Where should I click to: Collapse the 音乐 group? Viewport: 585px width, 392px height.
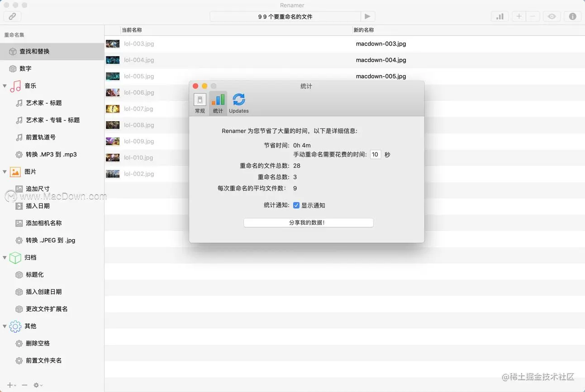tap(5, 85)
